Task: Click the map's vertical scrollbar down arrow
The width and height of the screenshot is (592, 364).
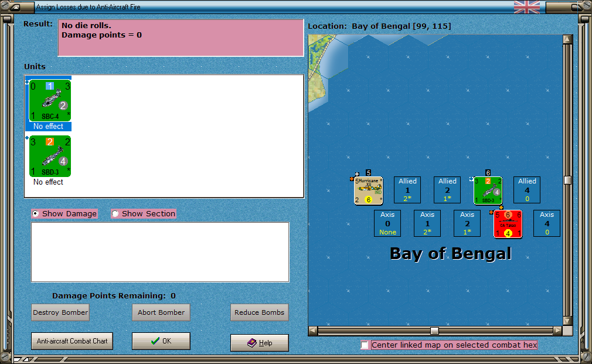Action: (566, 320)
